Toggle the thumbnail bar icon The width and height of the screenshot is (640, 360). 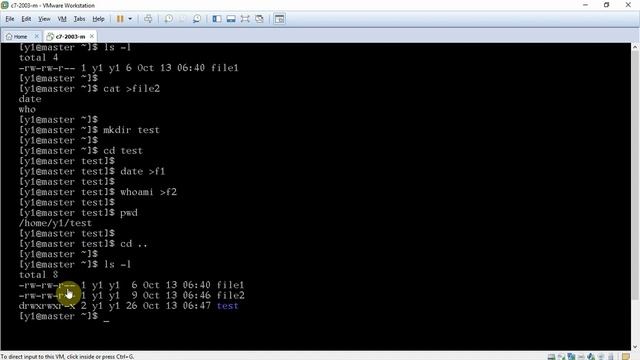[x=231, y=19]
